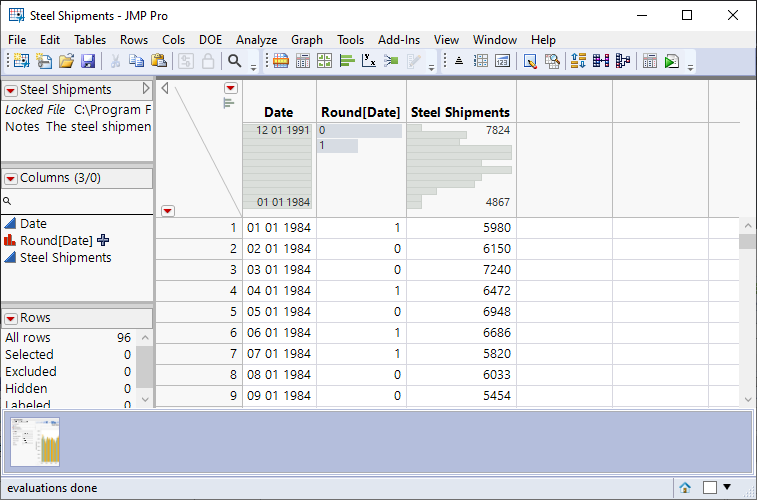Viewport: 757px width, 500px height.
Task: Open the DOE menu
Action: [x=210, y=40]
